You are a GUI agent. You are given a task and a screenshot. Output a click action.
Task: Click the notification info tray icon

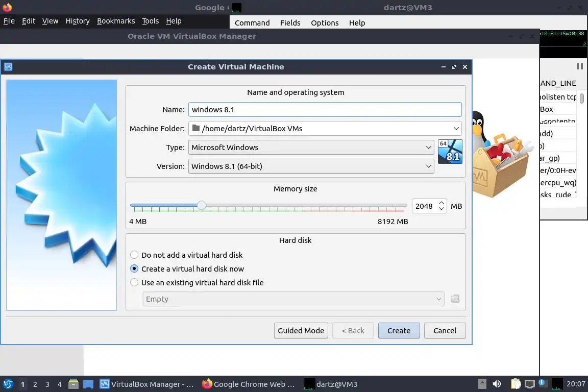[x=542, y=383]
